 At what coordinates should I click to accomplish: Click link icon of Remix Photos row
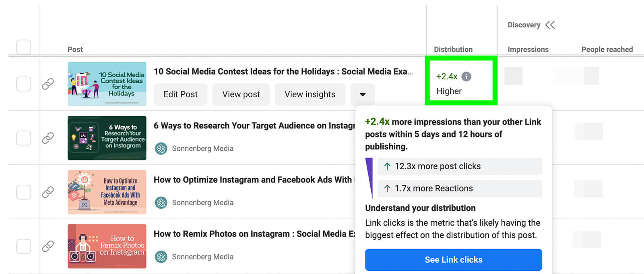(48, 246)
